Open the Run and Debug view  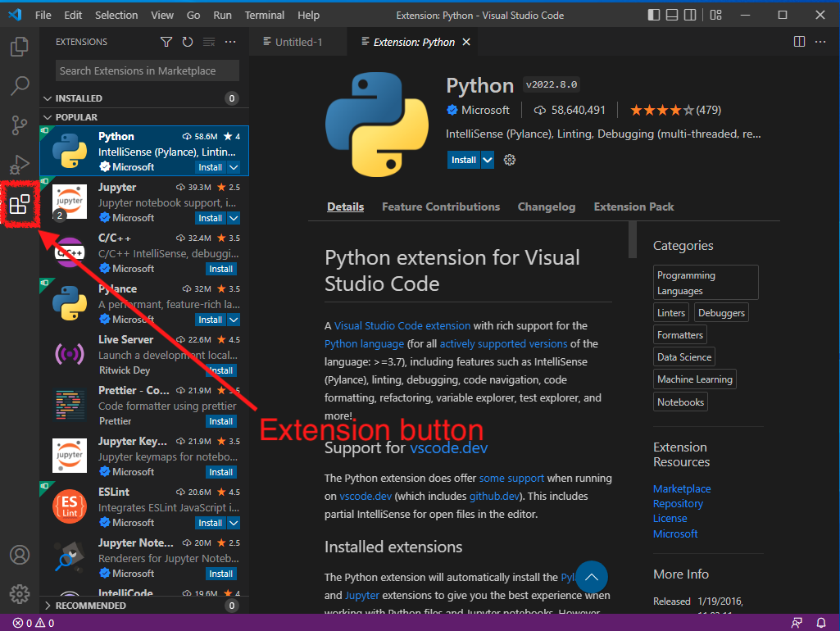[20, 164]
